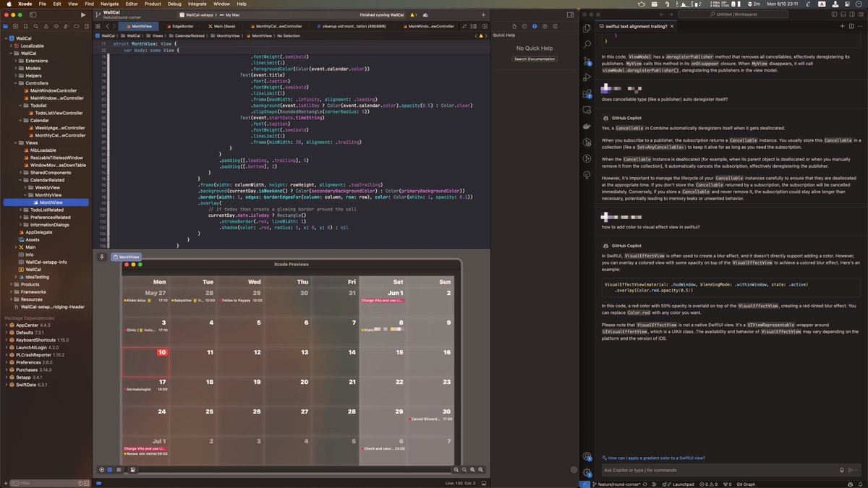Open VS Code Search icon in activity bar

pyautogui.click(x=587, y=43)
